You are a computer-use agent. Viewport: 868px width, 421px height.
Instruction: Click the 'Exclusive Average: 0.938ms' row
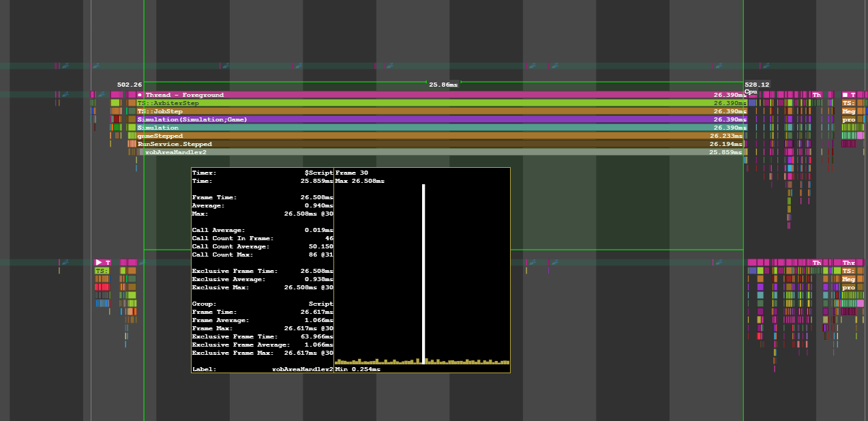click(263, 279)
